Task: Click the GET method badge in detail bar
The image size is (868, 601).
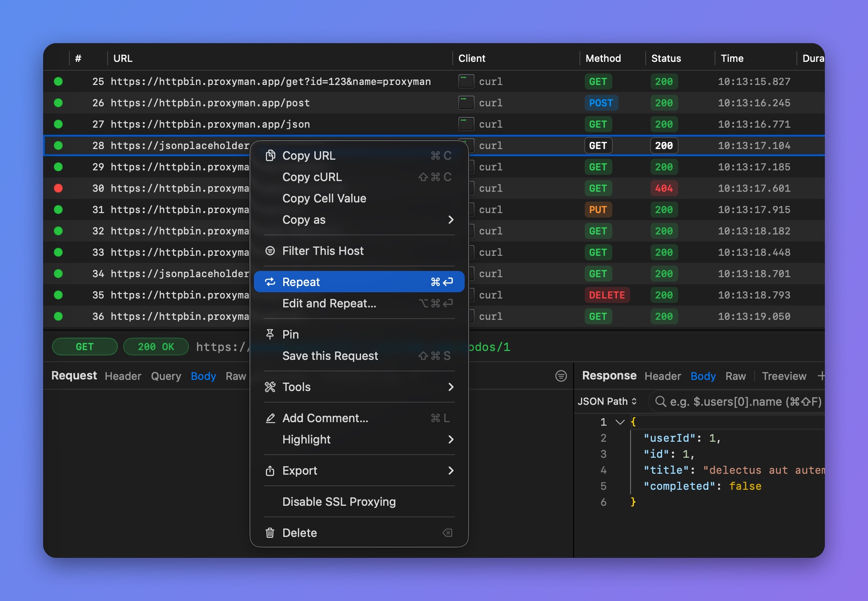Action: click(x=84, y=347)
